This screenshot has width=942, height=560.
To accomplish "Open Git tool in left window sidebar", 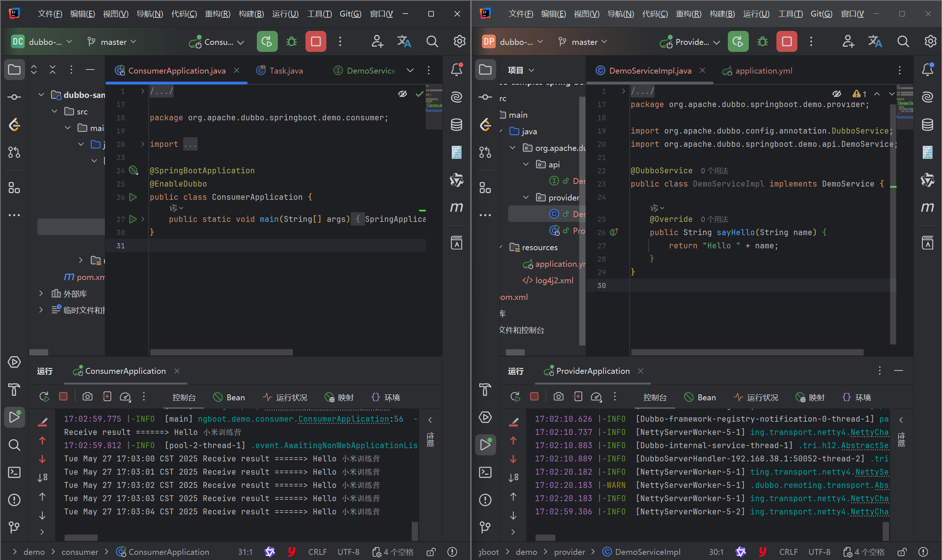I will [14, 527].
